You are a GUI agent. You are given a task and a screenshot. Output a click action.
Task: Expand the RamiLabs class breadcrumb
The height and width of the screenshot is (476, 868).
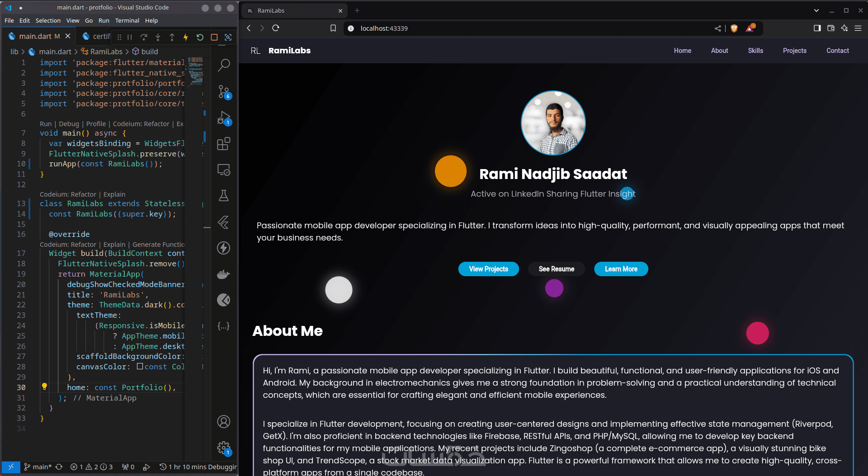tap(102, 52)
